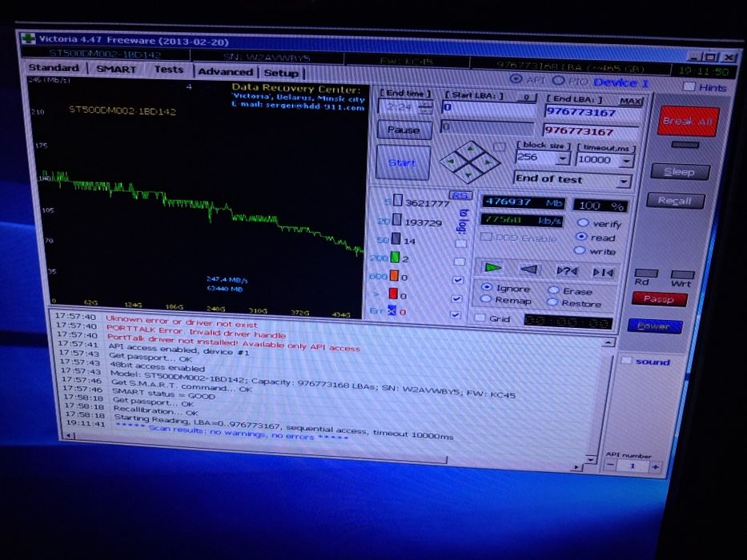Click the End time spinner arrows

coord(424,108)
